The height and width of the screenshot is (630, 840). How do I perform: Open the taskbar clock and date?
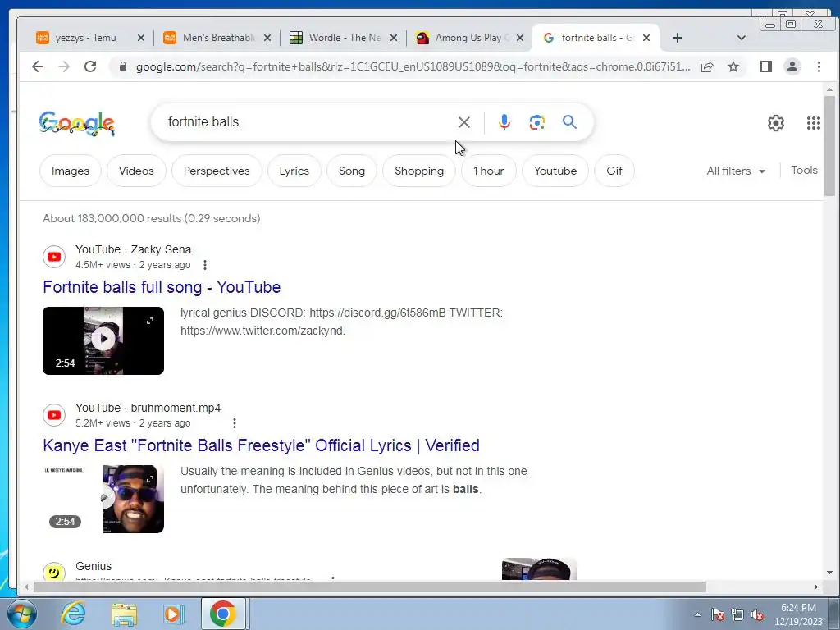tap(798, 614)
